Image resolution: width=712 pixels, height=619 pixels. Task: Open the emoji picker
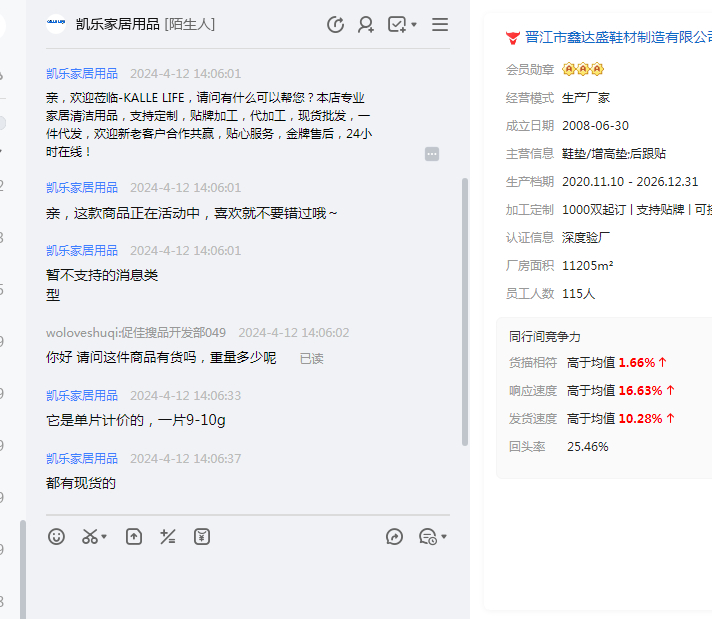point(57,537)
